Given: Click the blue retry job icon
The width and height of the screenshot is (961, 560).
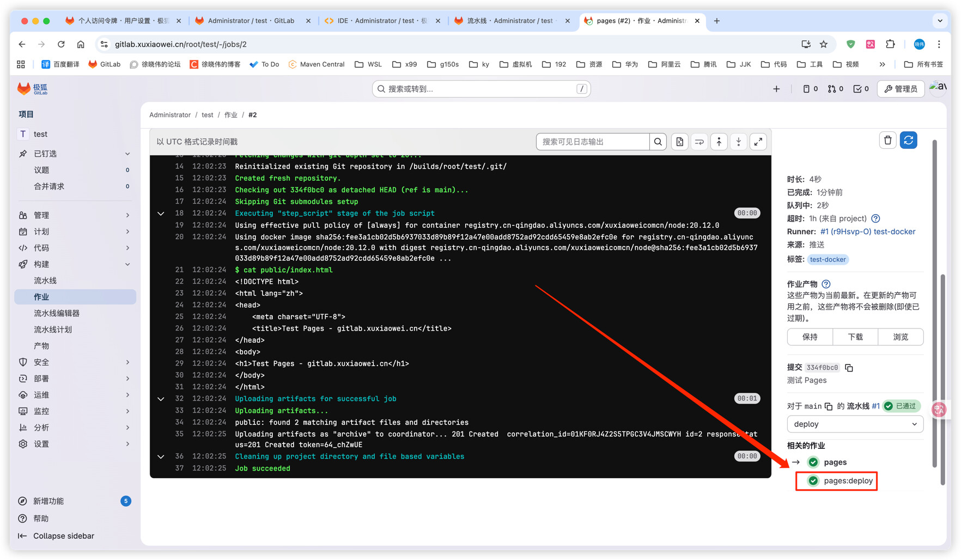Looking at the screenshot, I should point(908,141).
